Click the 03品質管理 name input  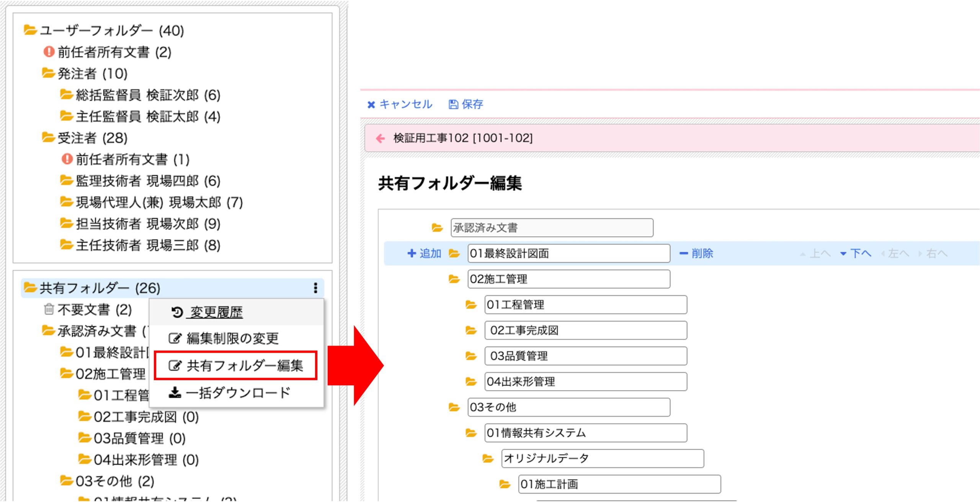coord(586,356)
